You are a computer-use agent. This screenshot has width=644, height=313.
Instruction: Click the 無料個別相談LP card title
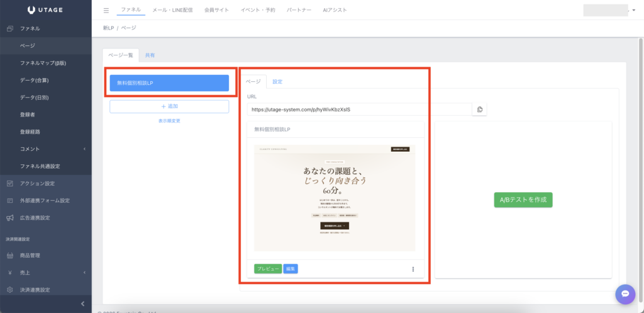(273, 129)
